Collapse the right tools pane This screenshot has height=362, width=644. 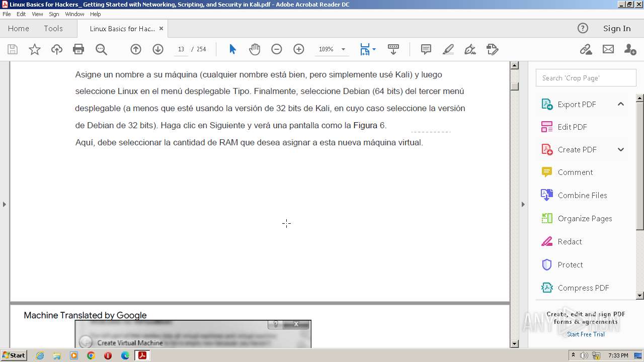pyautogui.click(x=523, y=204)
